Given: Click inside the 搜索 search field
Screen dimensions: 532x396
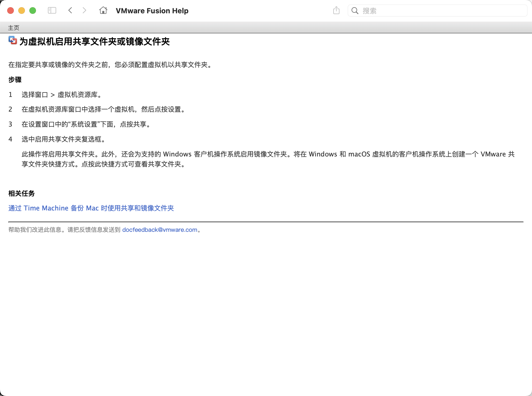Looking at the screenshot, I should (x=443, y=11).
